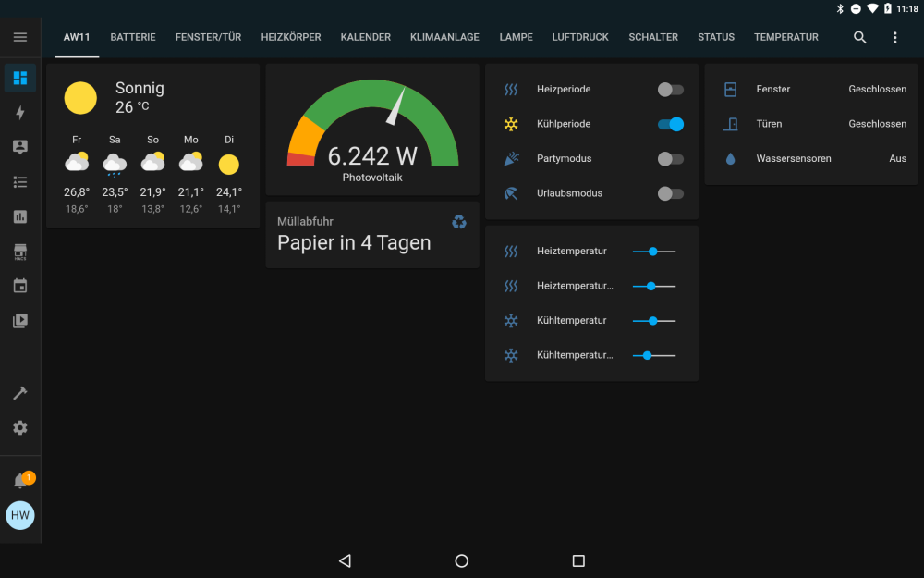Click the Partymodus party popper icon
The image size is (924, 578).
pos(511,159)
